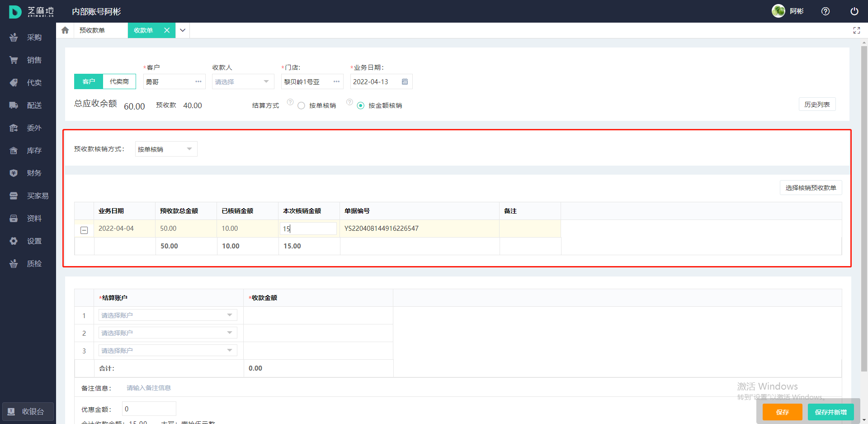
Task: Open the 采购 purchasing sidebar icon
Action: coord(14,38)
